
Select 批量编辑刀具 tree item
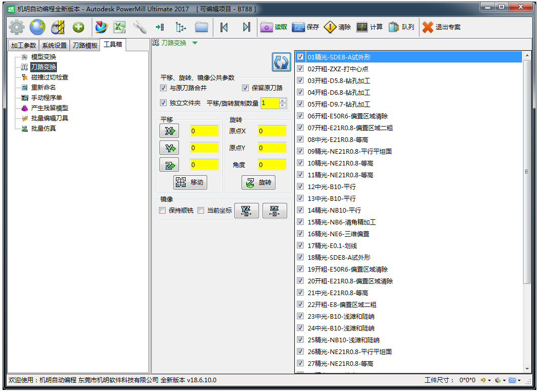(x=50, y=118)
